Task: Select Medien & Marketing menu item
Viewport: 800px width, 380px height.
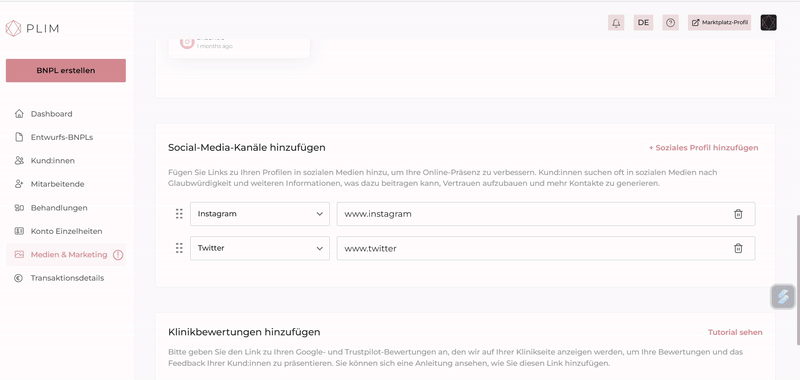Action: pos(66,255)
